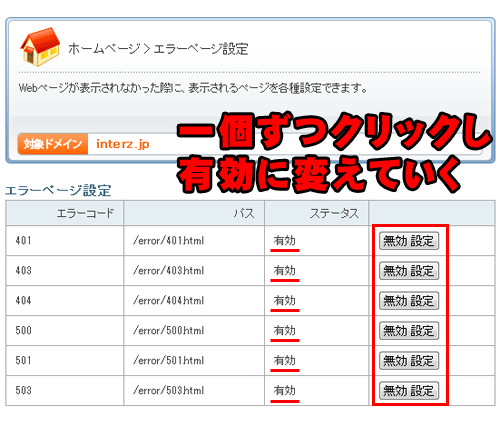Click path /error/501.html
The width and height of the screenshot is (500, 426).
(168, 360)
